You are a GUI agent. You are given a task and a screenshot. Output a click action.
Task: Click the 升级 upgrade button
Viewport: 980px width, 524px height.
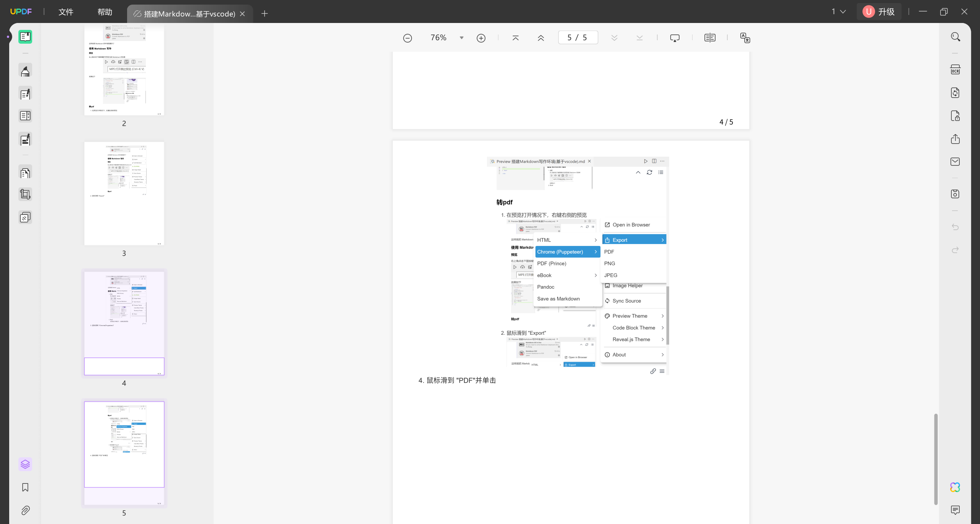879,12
